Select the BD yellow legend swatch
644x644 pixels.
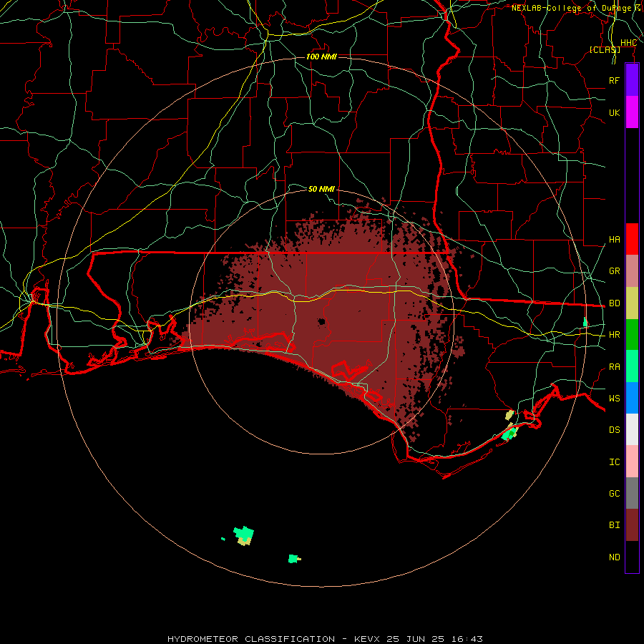pos(632,303)
